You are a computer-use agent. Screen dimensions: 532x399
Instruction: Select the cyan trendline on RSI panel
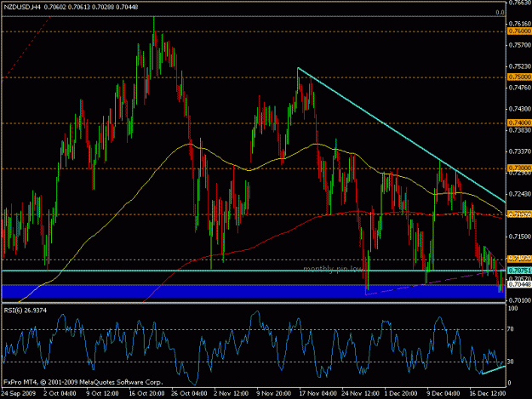point(494,370)
